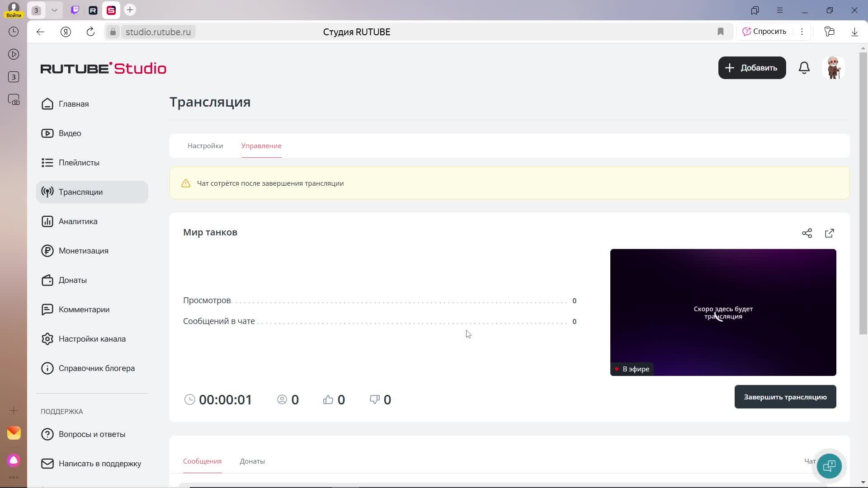Image resolution: width=868 pixels, height=488 pixels.
Task: Open the Донаты chat tab
Action: point(252,461)
